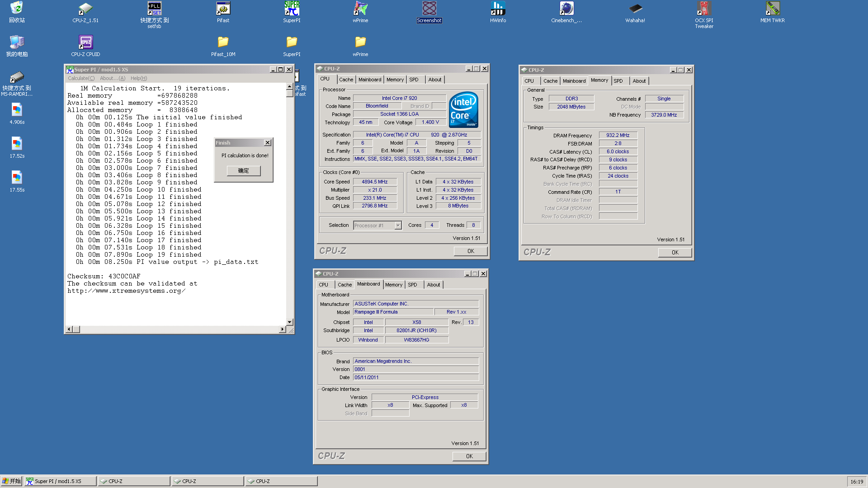Click Super PI vertical scrollbar up arrow

290,86
